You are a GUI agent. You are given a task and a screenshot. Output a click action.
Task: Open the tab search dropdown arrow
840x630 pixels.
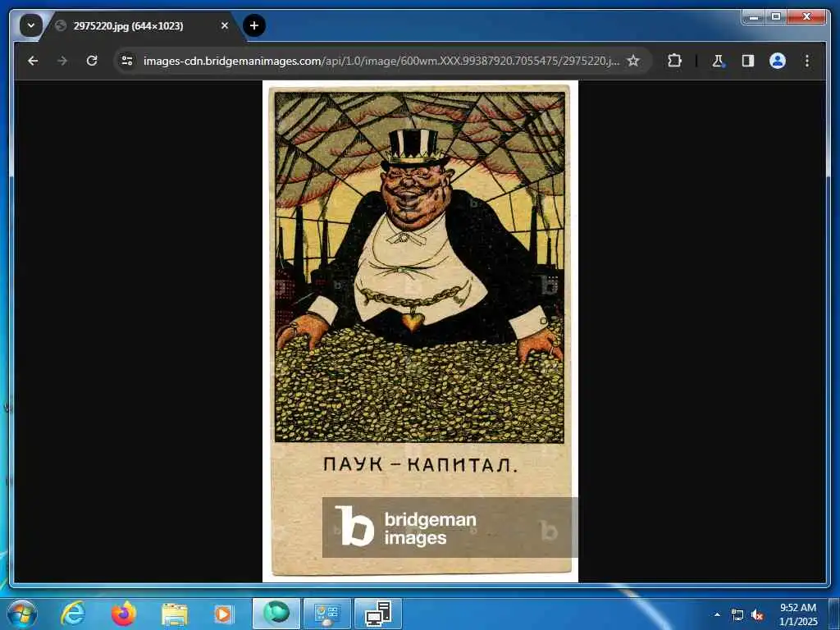(31, 25)
